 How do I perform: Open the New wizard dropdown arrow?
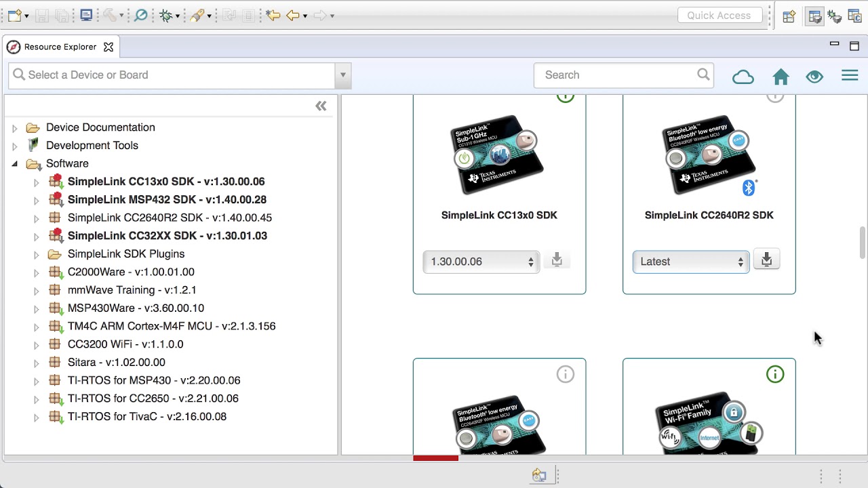[x=26, y=16]
